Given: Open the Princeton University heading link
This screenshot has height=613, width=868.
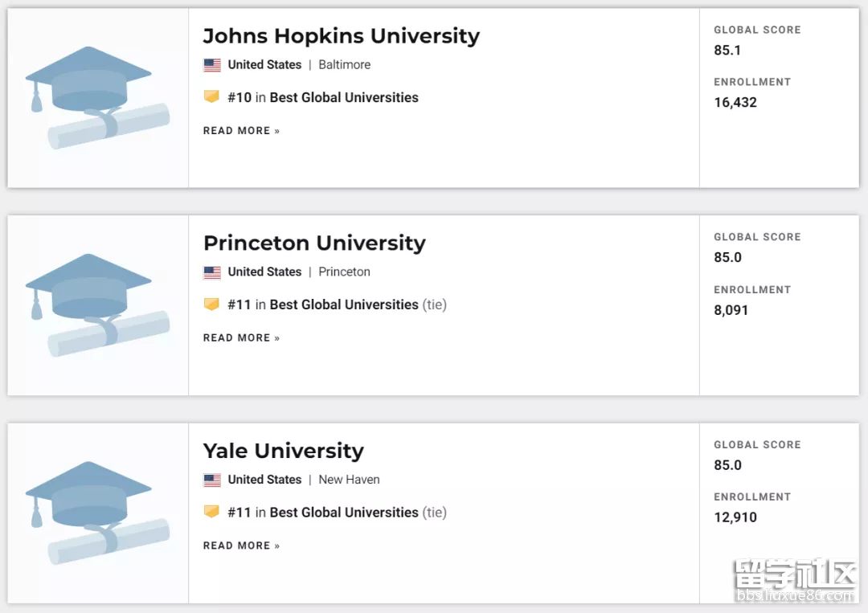Looking at the screenshot, I should 314,243.
